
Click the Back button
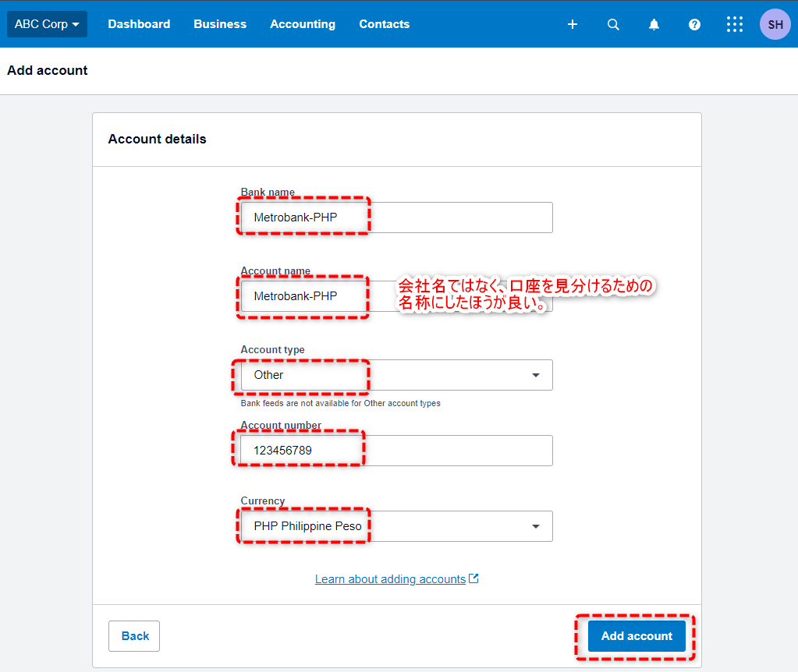point(134,636)
